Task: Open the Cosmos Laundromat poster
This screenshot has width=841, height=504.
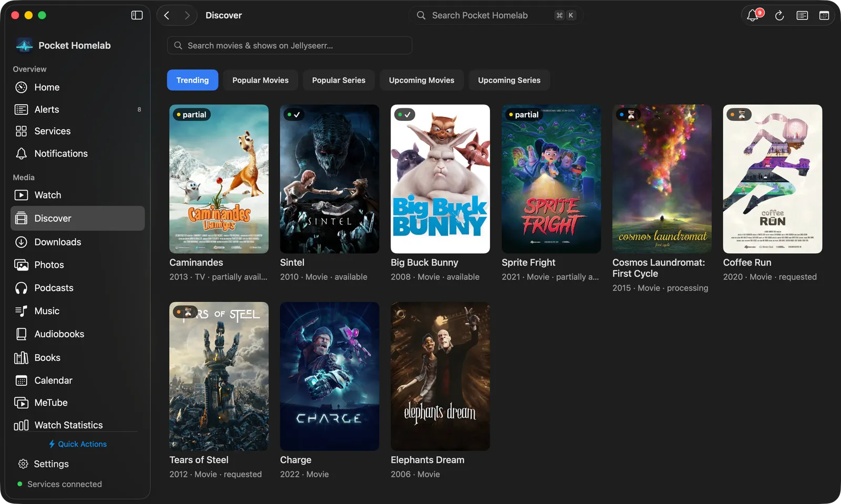Action: coord(662,179)
